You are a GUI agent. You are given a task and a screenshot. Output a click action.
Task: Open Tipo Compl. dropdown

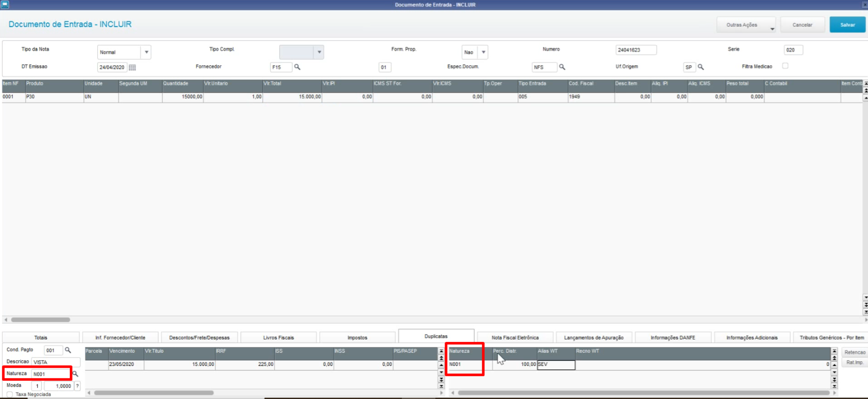click(x=319, y=52)
